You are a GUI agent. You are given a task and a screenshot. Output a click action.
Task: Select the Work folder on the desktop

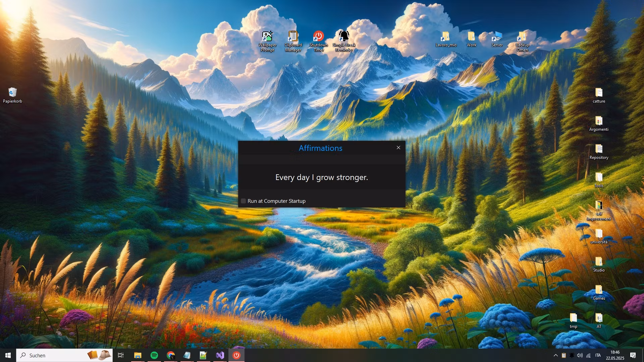point(471,39)
